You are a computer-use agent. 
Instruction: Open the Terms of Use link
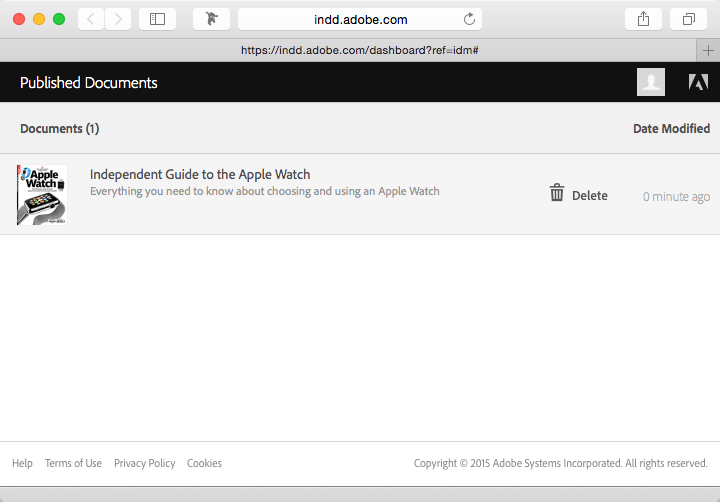tap(73, 463)
